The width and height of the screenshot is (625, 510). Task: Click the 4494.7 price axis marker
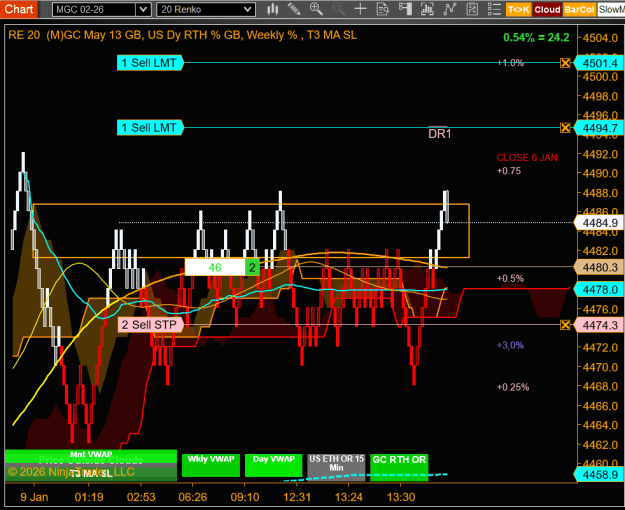coord(599,128)
